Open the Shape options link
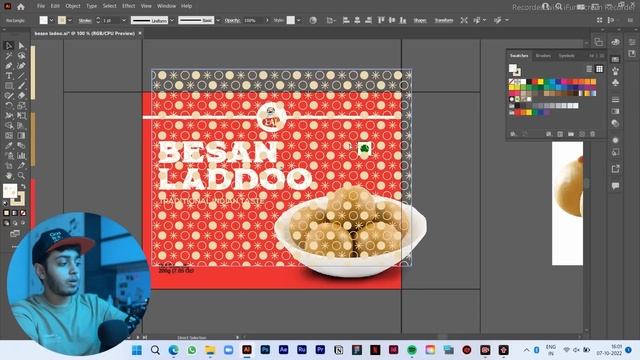The width and height of the screenshot is (640, 360). click(420, 20)
